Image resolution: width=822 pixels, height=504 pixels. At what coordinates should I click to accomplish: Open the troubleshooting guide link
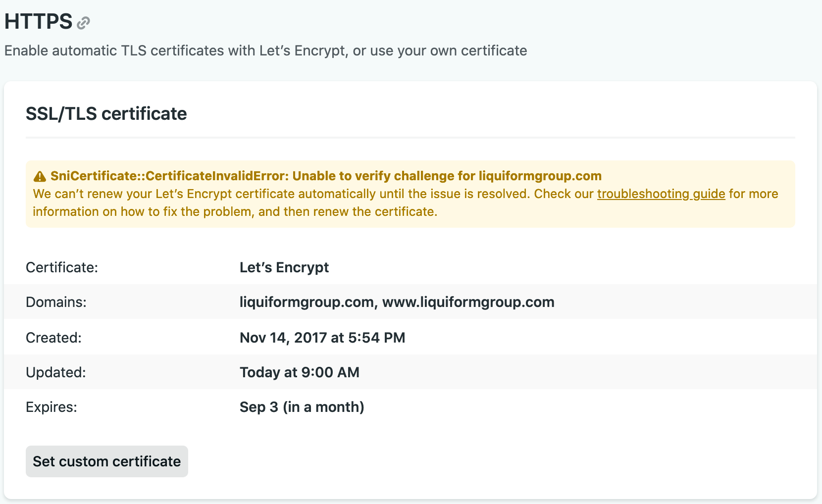pyautogui.click(x=661, y=194)
